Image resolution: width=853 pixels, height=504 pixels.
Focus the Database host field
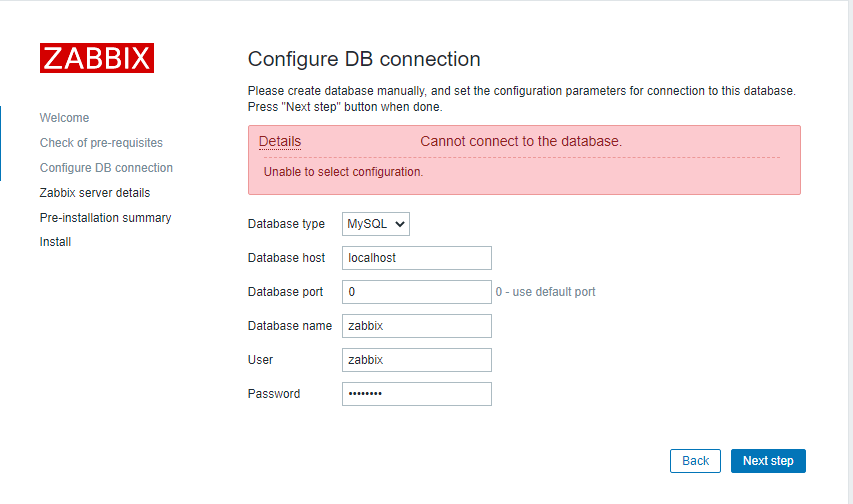417,258
